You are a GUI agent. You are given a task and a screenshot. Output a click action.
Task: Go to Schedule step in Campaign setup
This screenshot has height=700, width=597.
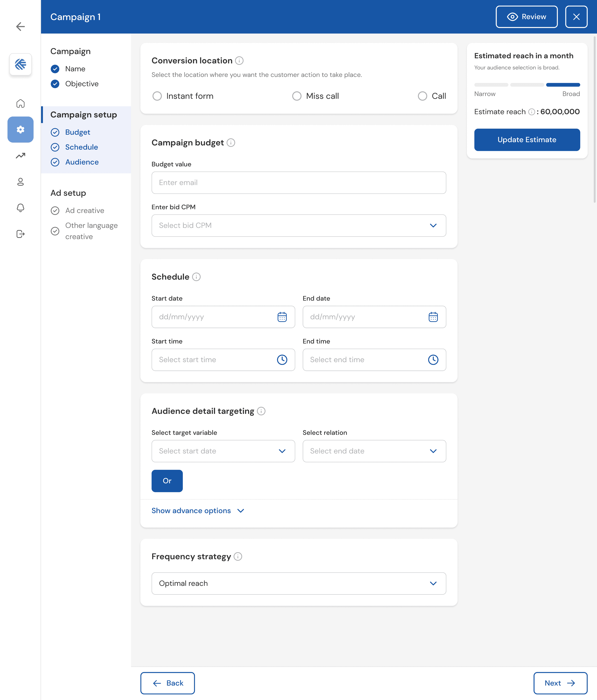click(x=81, y=147)
